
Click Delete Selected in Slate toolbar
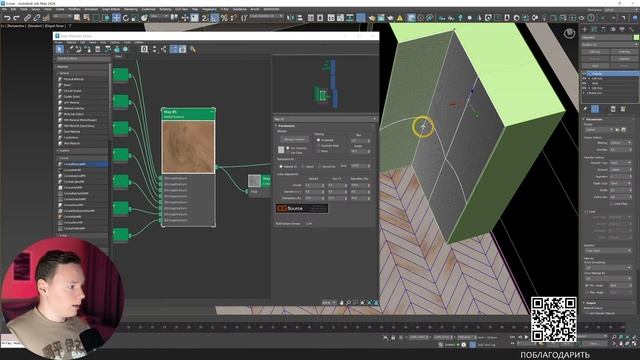(98, 49)
